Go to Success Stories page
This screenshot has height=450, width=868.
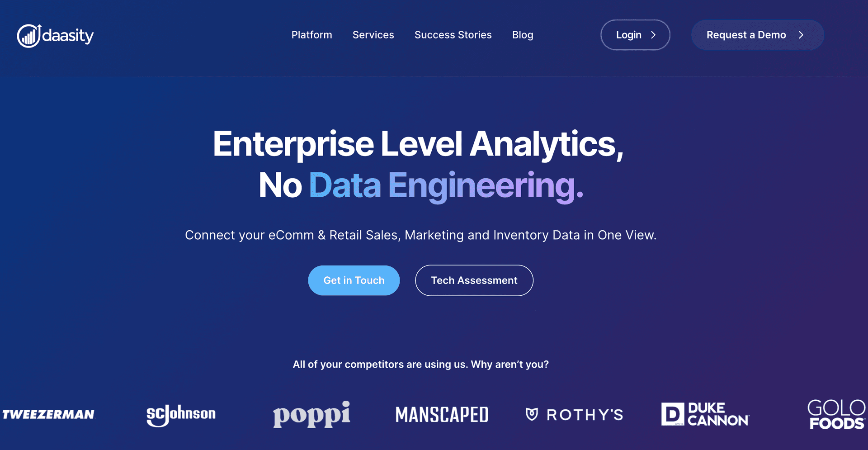453,35
